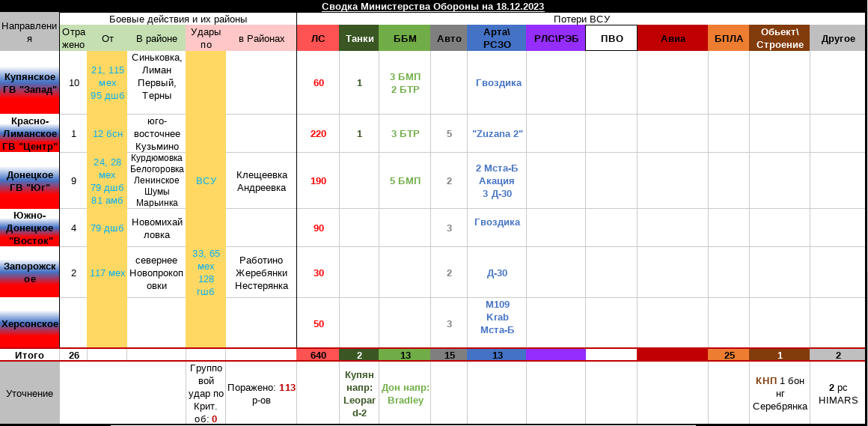Click the gray Другое column header
This screenshot has width=868, height=426.
point(838,38)
